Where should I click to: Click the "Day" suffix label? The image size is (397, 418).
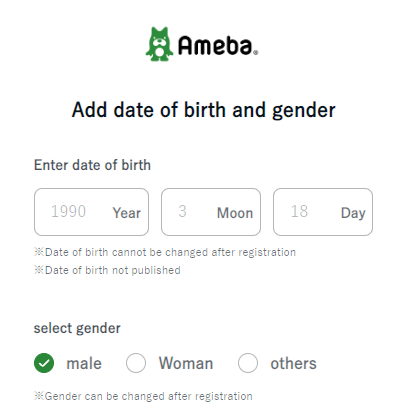tap(353, 213)
